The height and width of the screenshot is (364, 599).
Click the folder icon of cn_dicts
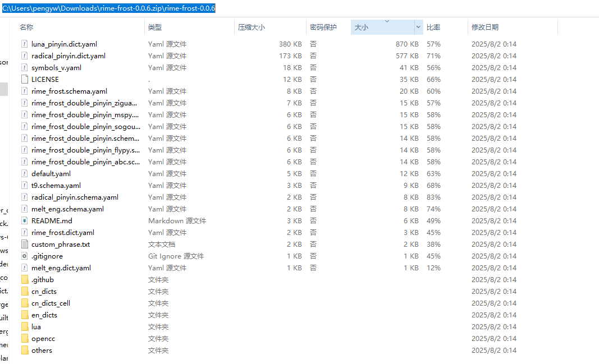pos(26,291)
